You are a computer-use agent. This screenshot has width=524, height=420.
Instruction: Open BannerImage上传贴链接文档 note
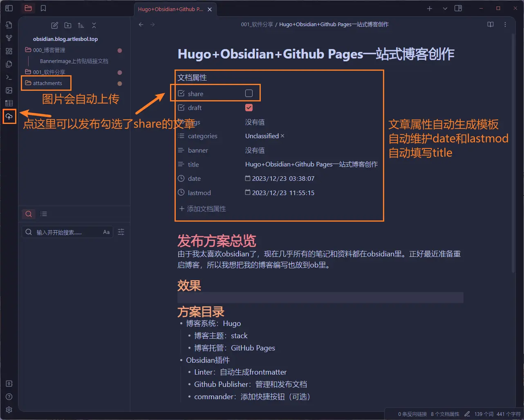(74, 61)
